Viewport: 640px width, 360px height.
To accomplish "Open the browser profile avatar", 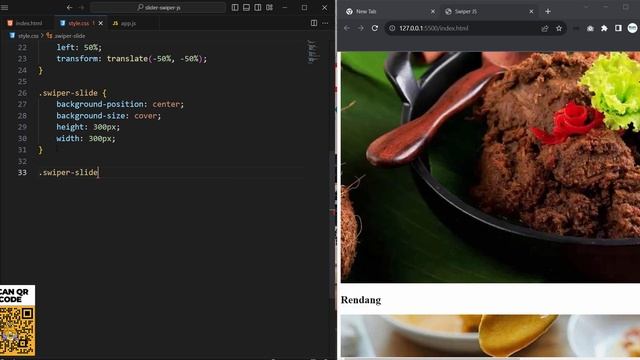I will (x=632, y=28).
